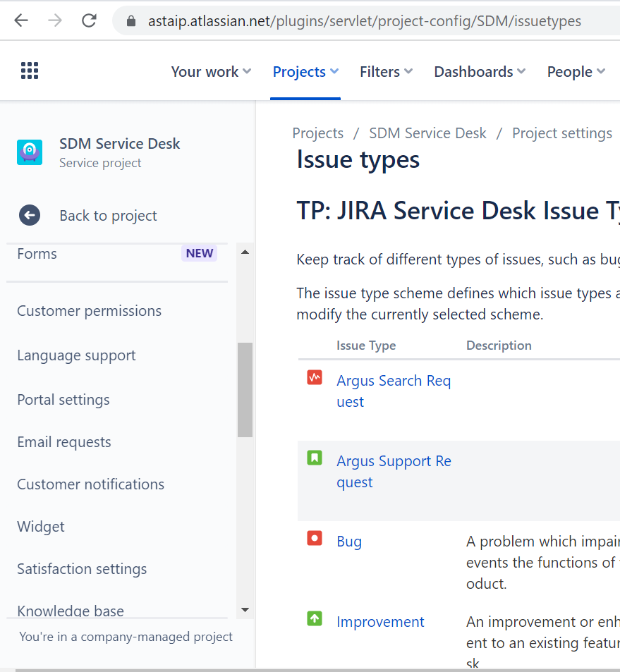The height and width of the screenshot is (672, 620).
Task: Click the sidebar scrollbar down arrow
Action: [245, 610]
